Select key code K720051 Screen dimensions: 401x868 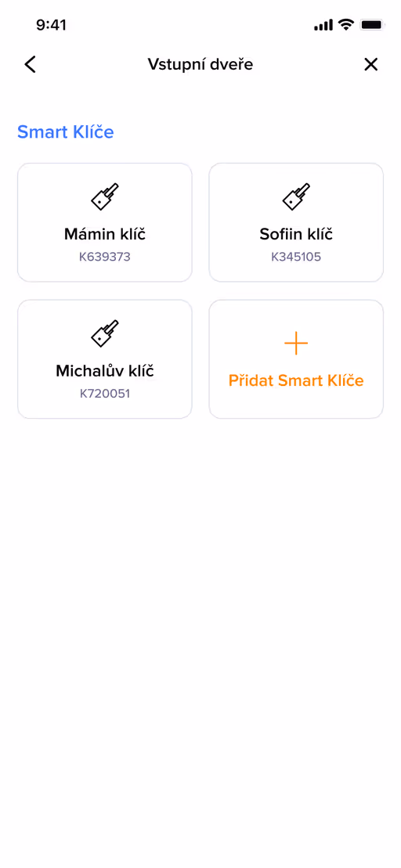(x=105, y=394)
